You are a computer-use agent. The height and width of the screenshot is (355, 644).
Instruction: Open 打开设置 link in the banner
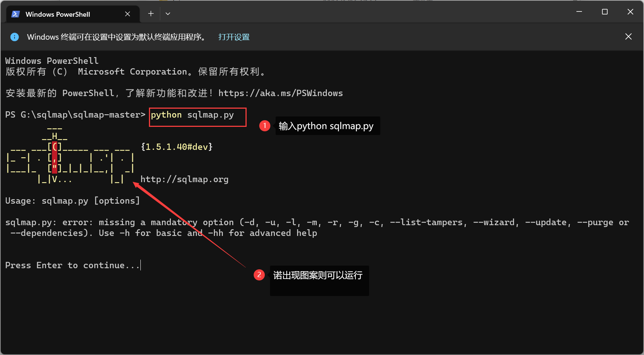pos(234,37)
